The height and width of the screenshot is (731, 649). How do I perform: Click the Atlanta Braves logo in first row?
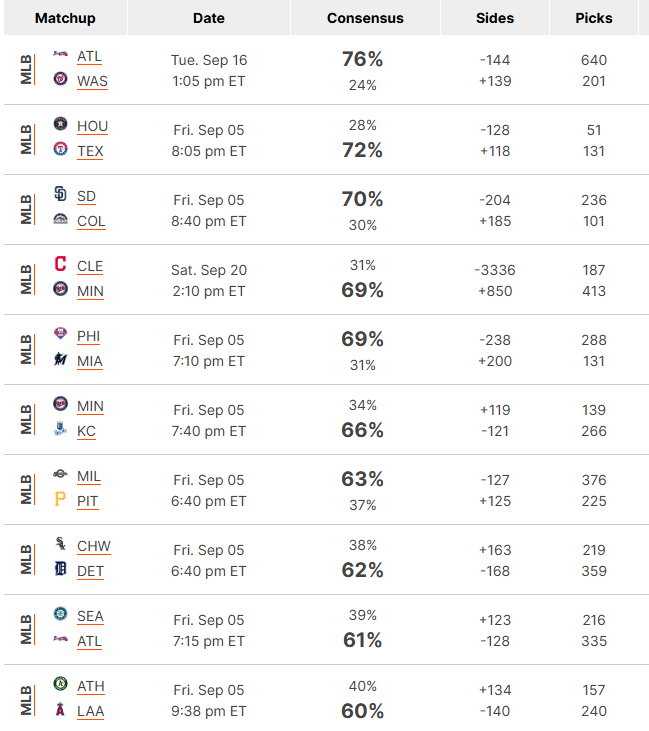(x=60, y=54)
